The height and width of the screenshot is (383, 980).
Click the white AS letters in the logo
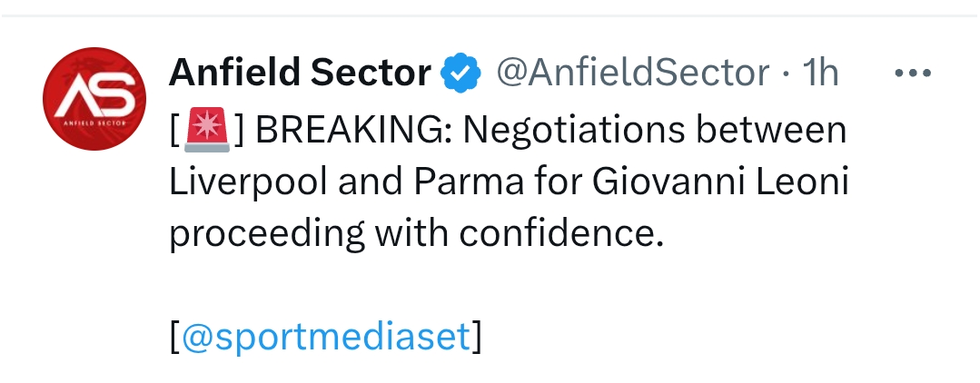pyautogui.click(x=94, y=93)
